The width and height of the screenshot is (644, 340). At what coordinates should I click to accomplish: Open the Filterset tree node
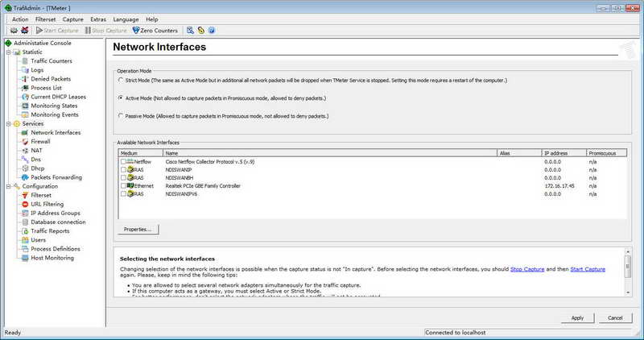41,195
